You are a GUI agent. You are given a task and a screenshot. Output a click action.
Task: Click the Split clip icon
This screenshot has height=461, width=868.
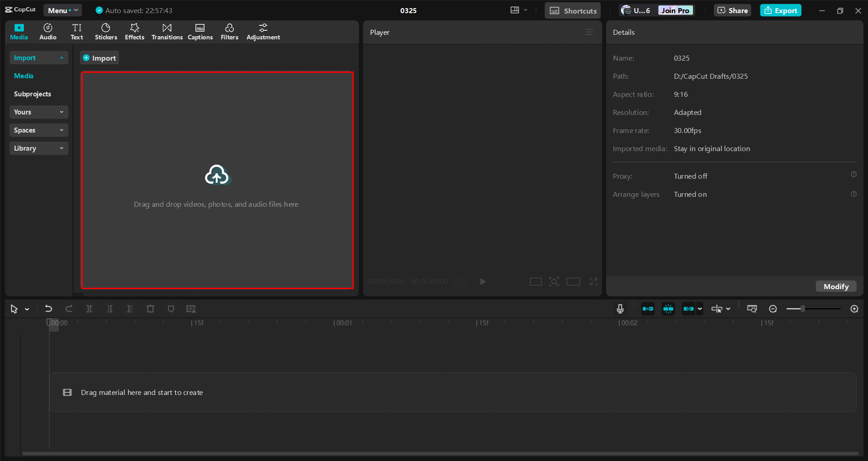(x=89, y=309)
